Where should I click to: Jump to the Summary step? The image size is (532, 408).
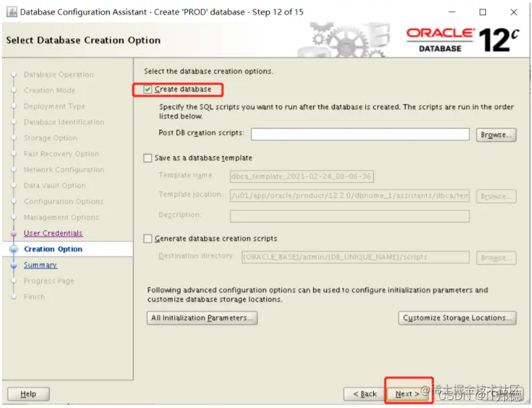(x=40, y=265)
